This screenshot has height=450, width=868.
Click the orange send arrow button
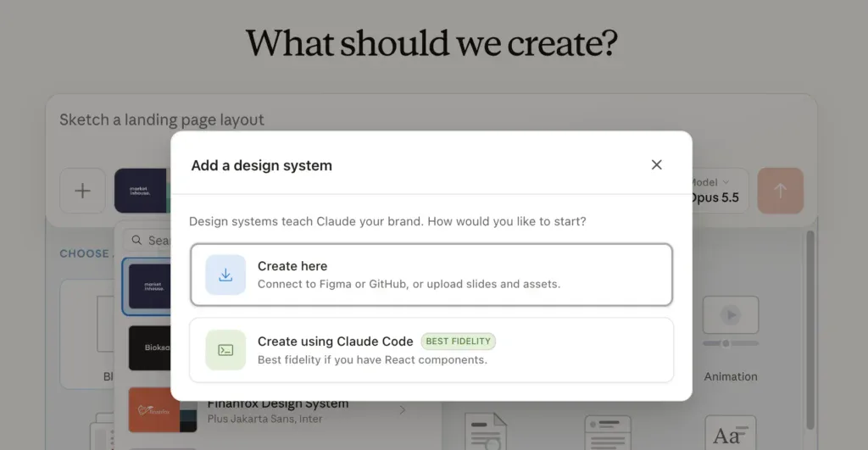[780, 191]
